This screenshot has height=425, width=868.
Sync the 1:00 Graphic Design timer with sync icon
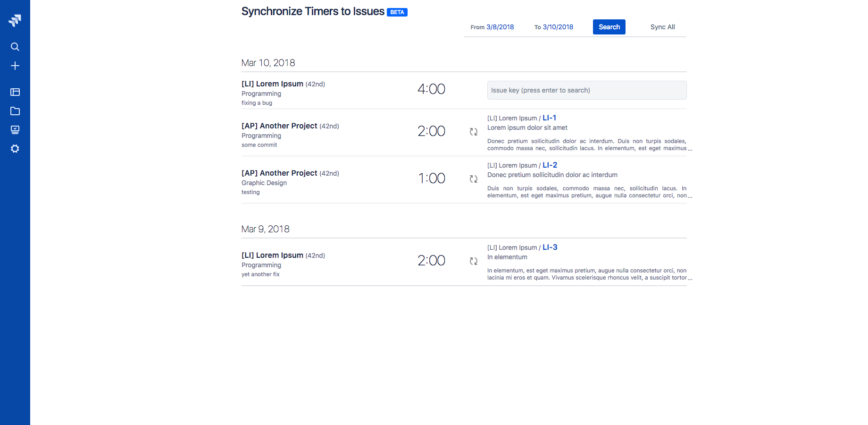(x=473, y=179)
